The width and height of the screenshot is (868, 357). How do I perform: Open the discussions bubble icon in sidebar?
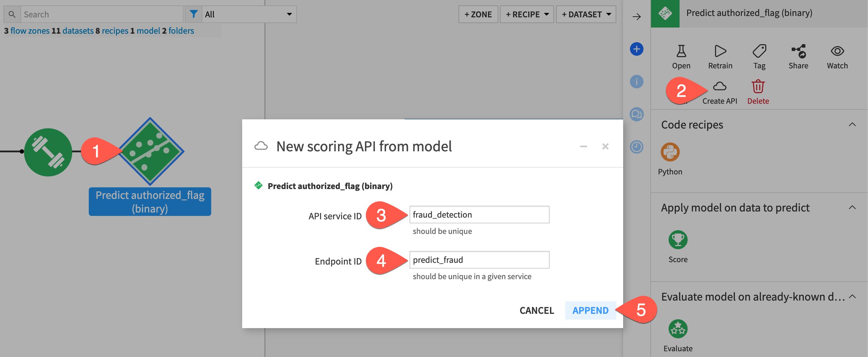(x=636, y=115)
